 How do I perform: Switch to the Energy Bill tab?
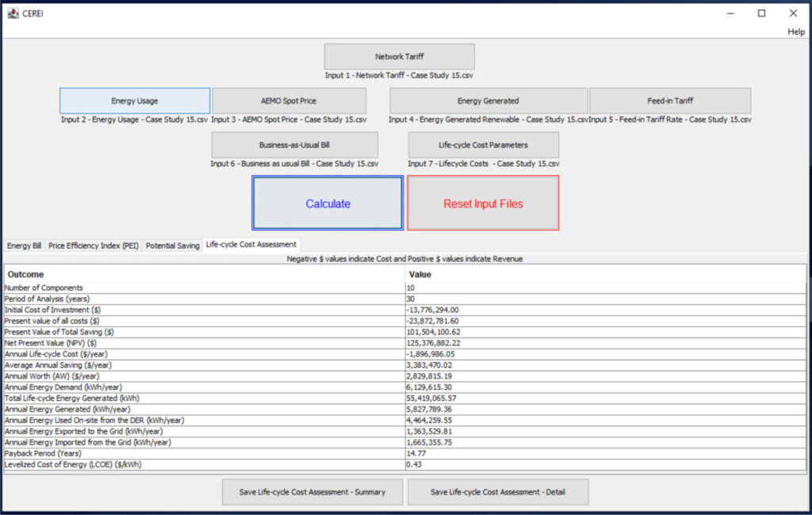(25, 246)
